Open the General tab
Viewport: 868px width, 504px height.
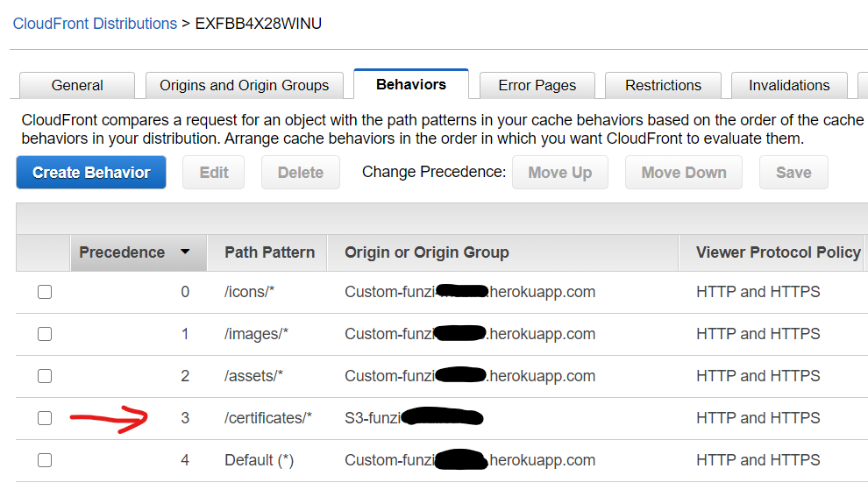tap(77, 85)
